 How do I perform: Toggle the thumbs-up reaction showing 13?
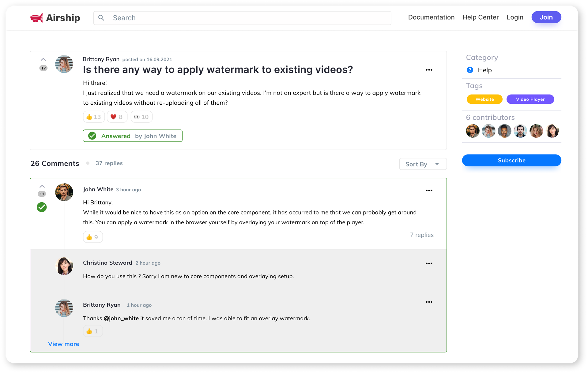click(x=94, y=117)
